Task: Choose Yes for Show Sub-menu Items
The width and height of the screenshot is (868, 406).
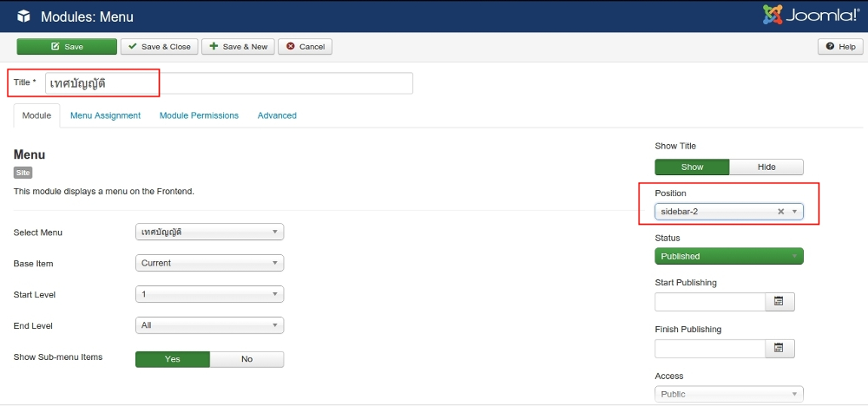Action: coord(173,359)
